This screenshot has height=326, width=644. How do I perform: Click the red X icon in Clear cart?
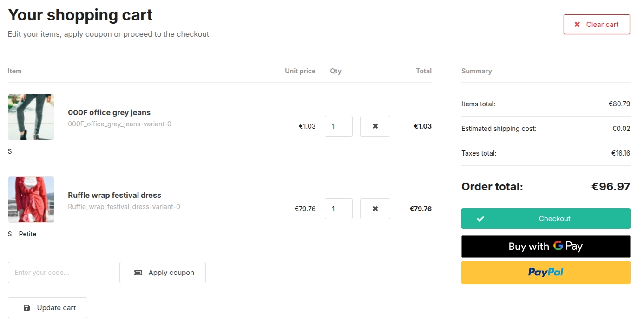point(577,25)
